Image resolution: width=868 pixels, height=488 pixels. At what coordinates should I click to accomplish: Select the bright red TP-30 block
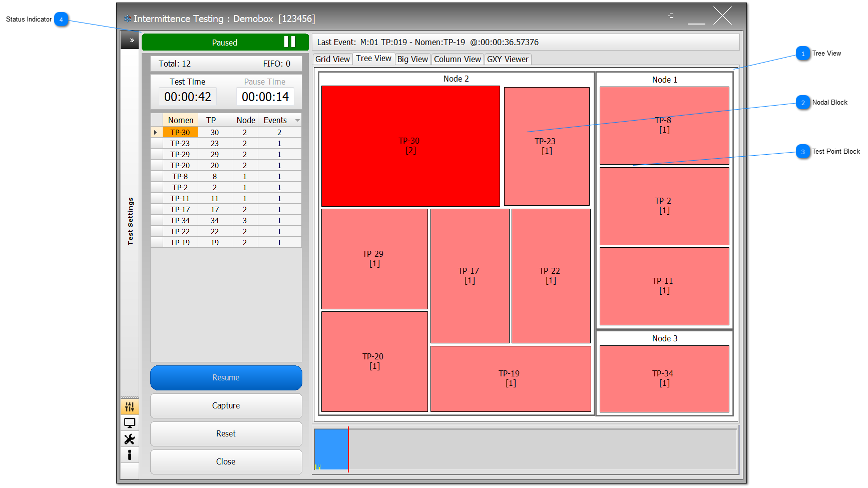click(x=410, y=146)
